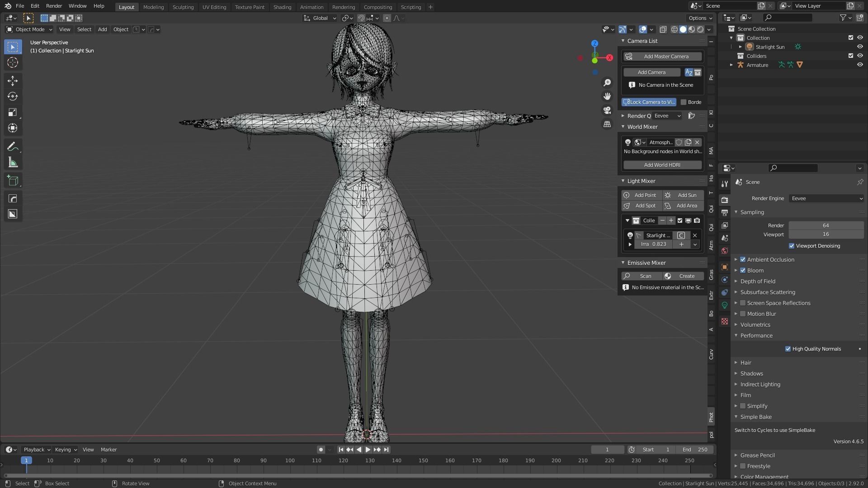
Task: Click the Viewport samples 16 field
Action: [x=826, y=234]
